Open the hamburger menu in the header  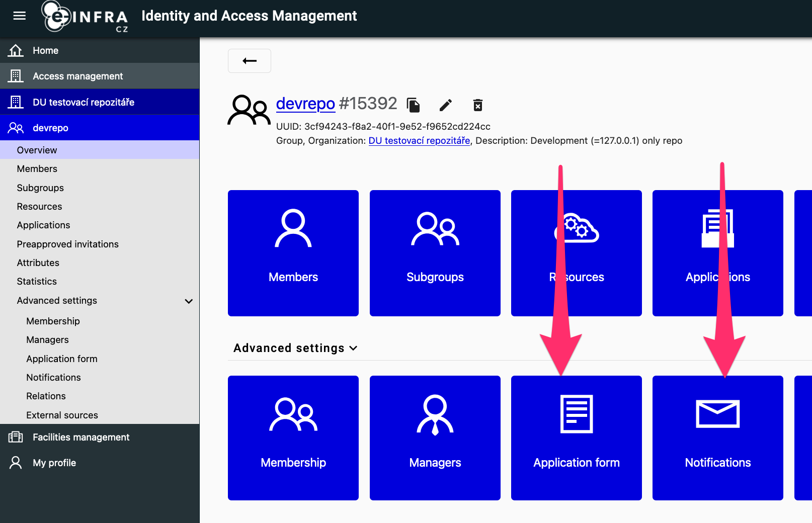19,16
